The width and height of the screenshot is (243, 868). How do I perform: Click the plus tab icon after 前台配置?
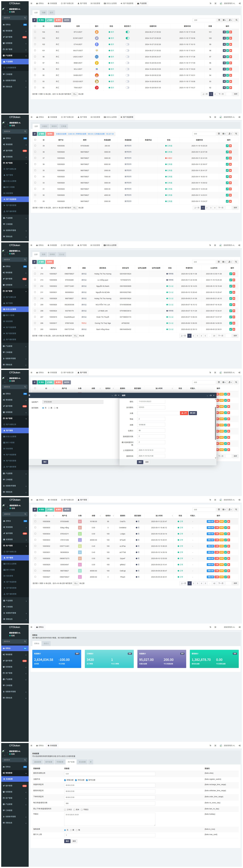tap(91, 762)
